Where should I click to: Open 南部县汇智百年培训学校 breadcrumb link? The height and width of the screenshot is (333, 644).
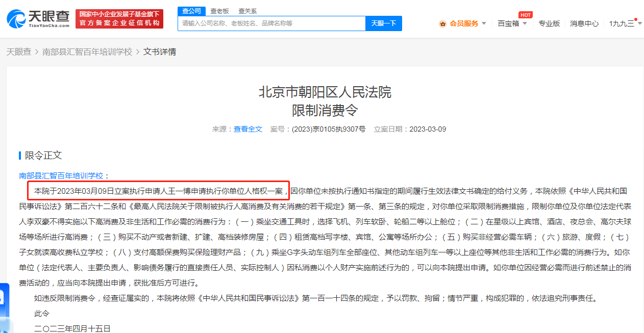tap(87, 52)
